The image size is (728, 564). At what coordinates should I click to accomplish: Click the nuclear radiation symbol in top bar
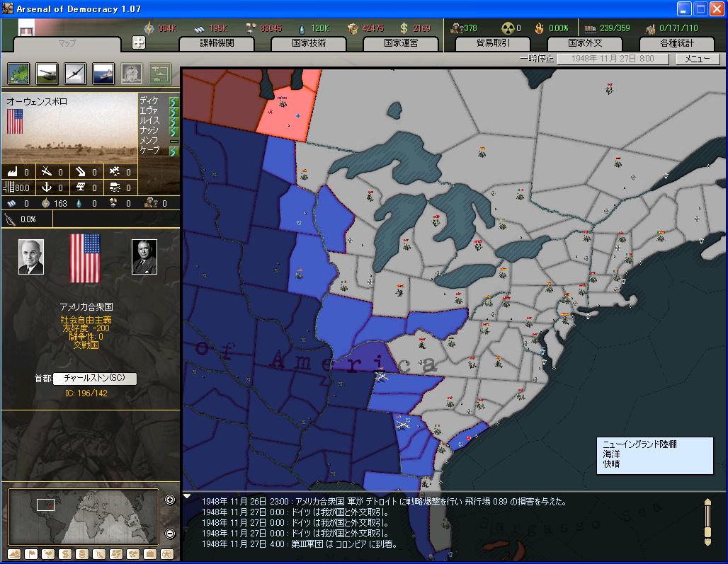508,28
